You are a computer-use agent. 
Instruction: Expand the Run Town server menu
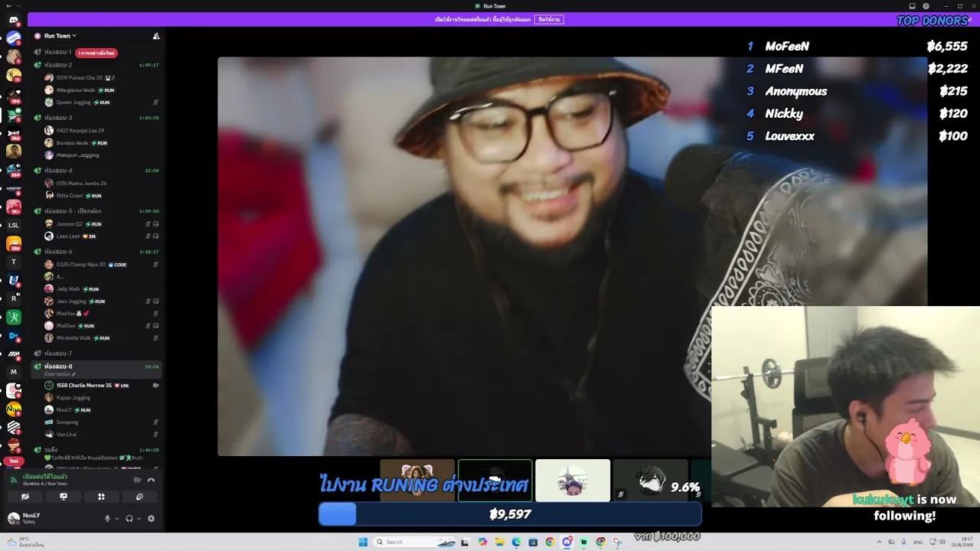click(x=60, y=36)
